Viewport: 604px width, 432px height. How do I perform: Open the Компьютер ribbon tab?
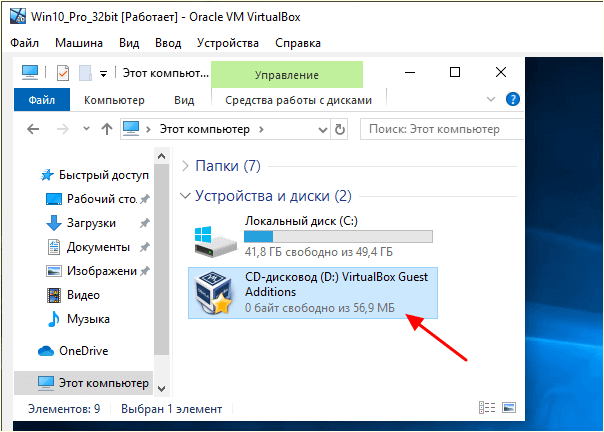[114, 100]
